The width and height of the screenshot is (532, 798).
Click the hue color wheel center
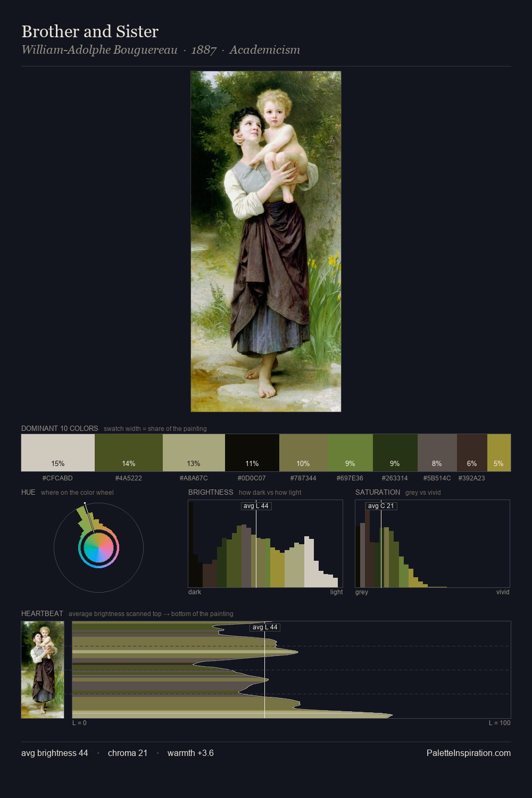point(98,548)
